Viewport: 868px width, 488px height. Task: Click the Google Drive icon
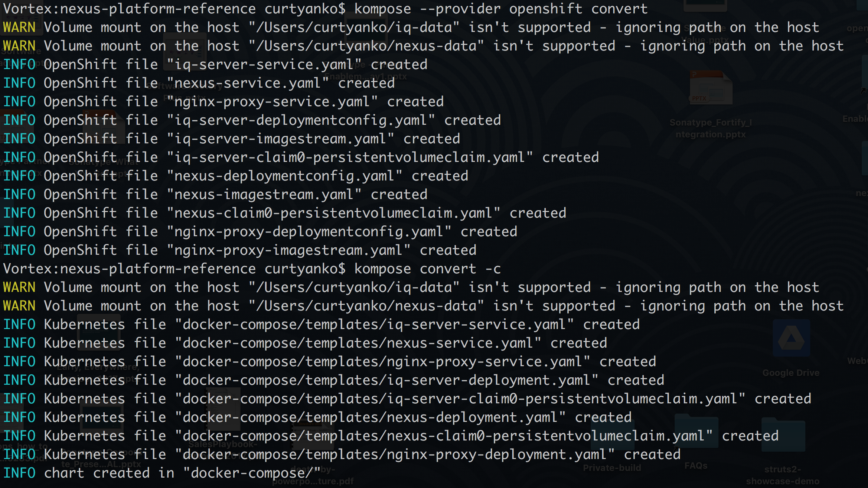[x=791, y=339]
